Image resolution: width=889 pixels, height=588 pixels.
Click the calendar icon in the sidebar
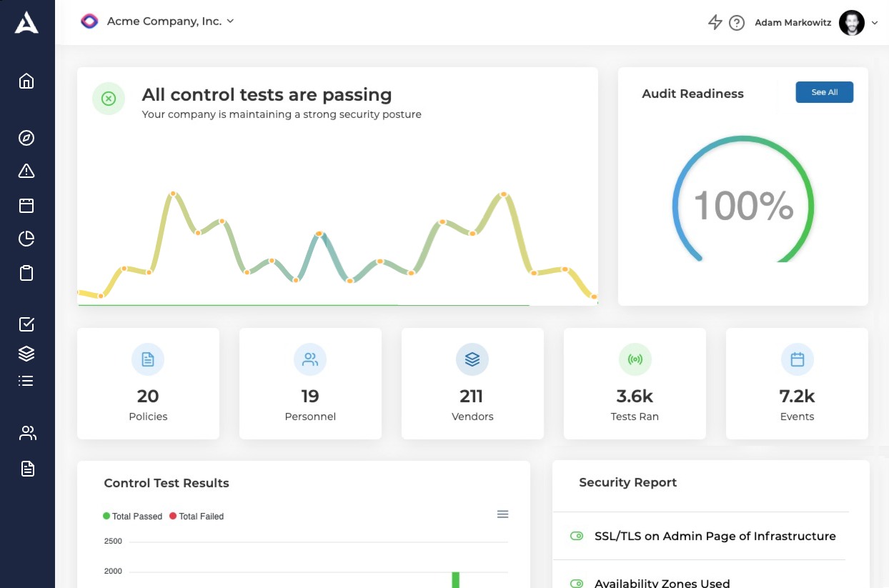click(x=26, y=205)
